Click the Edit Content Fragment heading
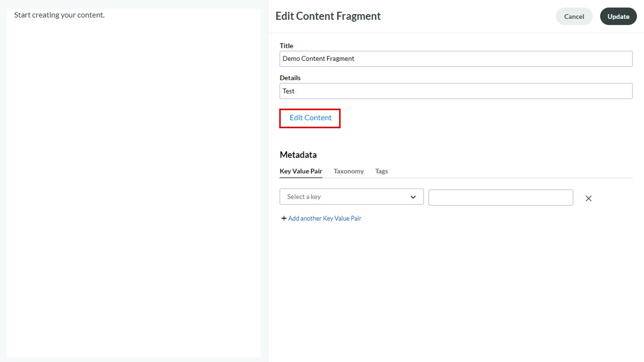The image size is (644, 362). [328, 16]
